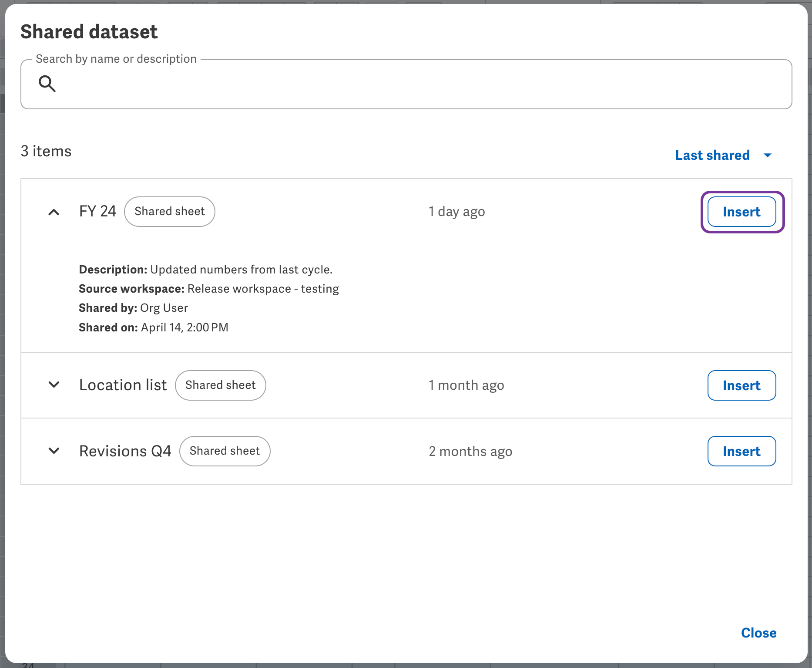812x668 pixels.
Task: Click the Shared sheet badge beside Revisions Q4
Action: tap(225, 451)
